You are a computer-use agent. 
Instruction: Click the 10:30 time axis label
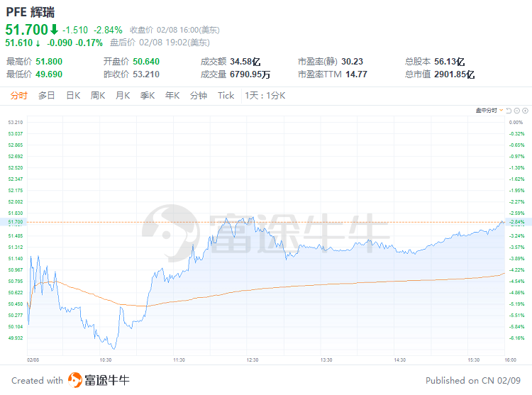tap(106, 360)
